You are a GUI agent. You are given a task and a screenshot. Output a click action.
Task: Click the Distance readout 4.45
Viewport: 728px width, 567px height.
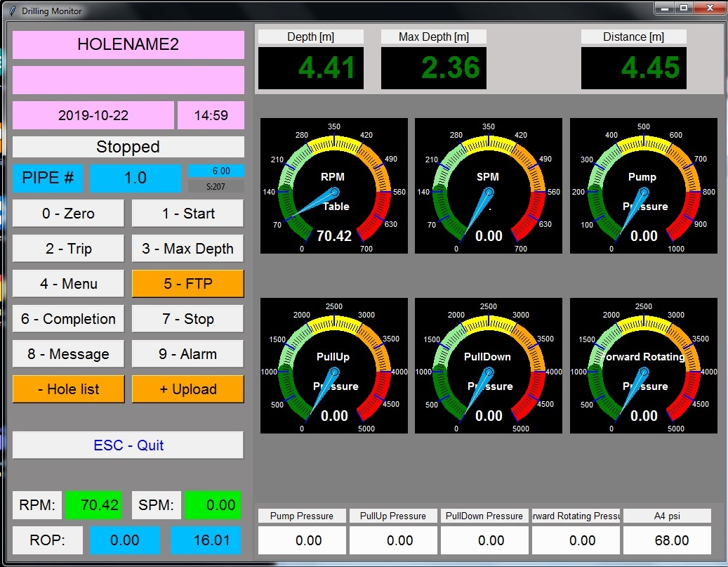coord(634,68)
